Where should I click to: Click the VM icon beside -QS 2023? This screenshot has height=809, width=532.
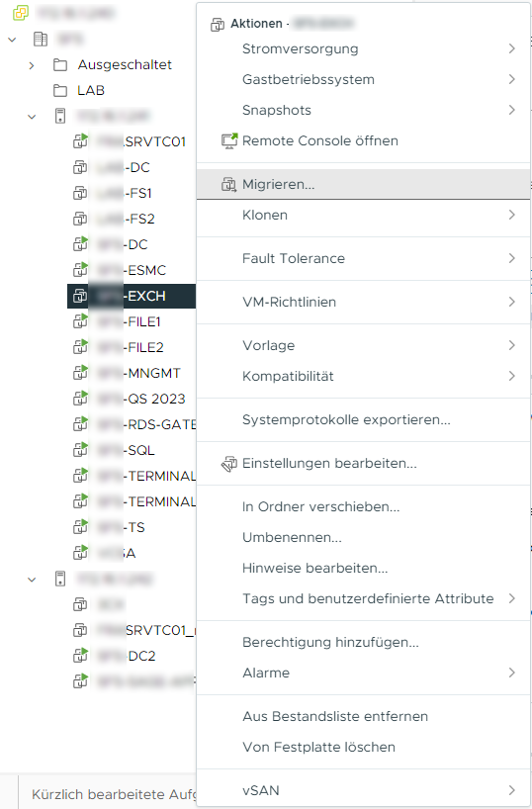coord(80,399)
